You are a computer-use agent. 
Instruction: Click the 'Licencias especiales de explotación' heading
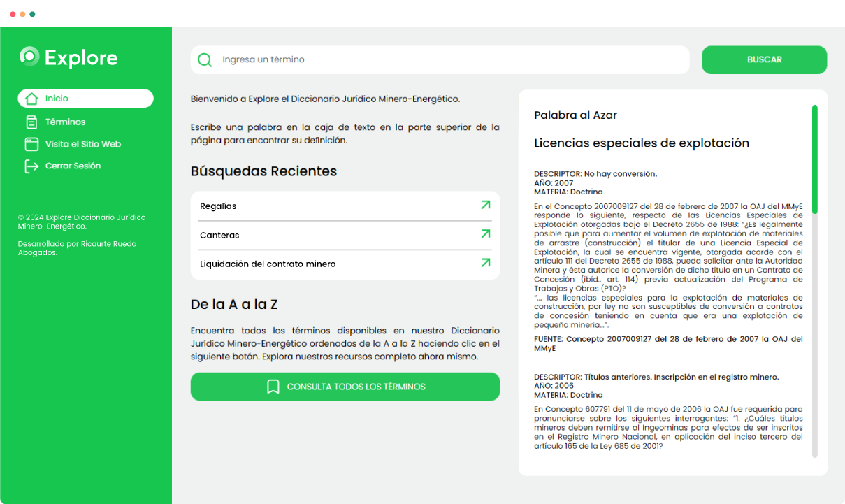tap(641, 143)
